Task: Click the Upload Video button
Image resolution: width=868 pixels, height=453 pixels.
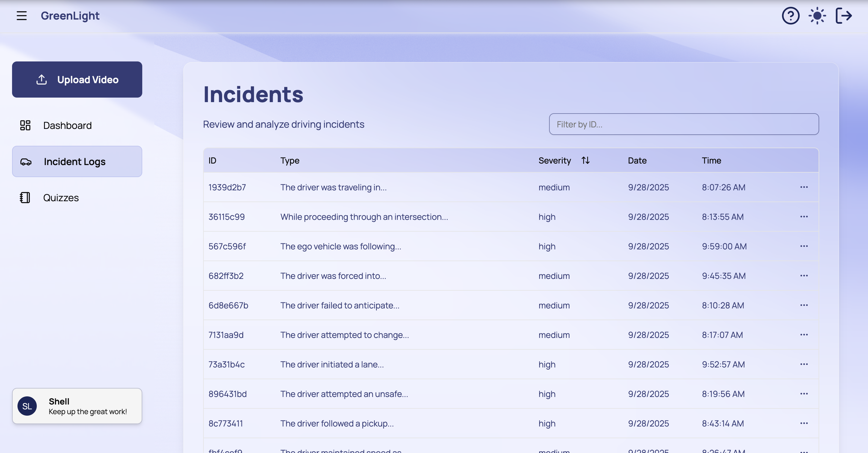Action: (x=77, y=80)
